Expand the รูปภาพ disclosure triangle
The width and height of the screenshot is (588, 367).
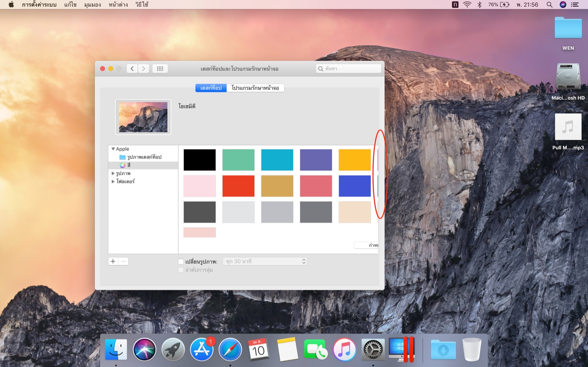coord(113,173)
